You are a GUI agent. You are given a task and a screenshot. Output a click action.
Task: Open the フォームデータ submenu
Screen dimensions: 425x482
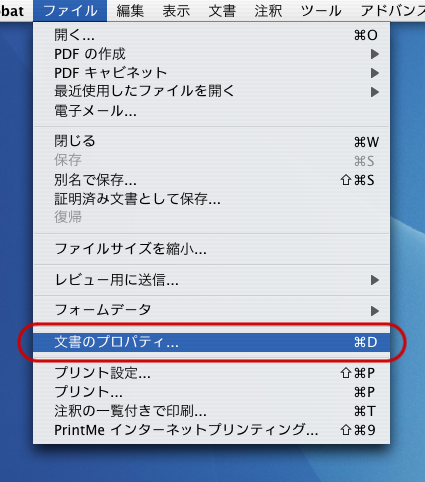tap(211, 310)
